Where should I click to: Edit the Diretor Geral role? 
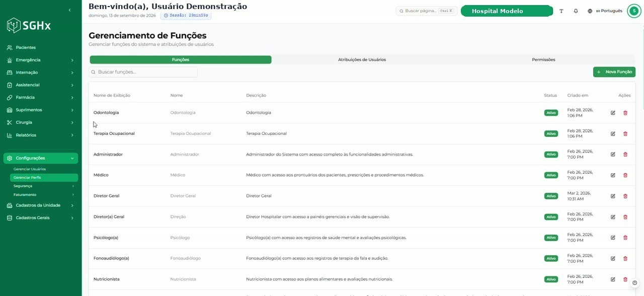[613, 196]
